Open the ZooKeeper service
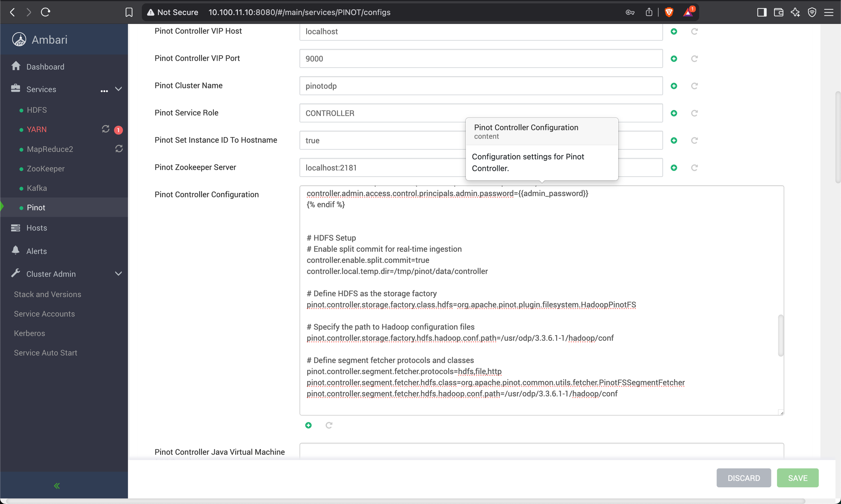Viewport: 841px width, 504px height. (x=45, y=168)
